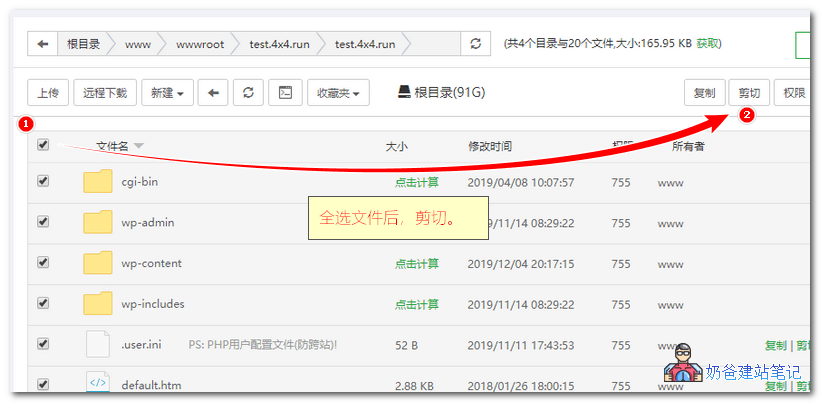The width and height of the screenshot is (821, 403).
Task: Click the .user.ini file name
Action: [x=141, y=345]
